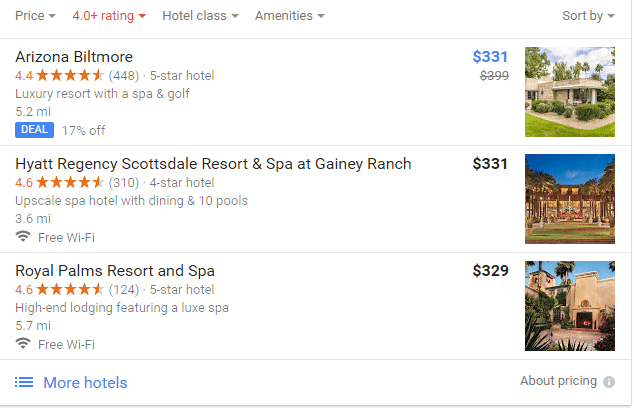Click the Royal Palms star rating

[x=70, y=290]
